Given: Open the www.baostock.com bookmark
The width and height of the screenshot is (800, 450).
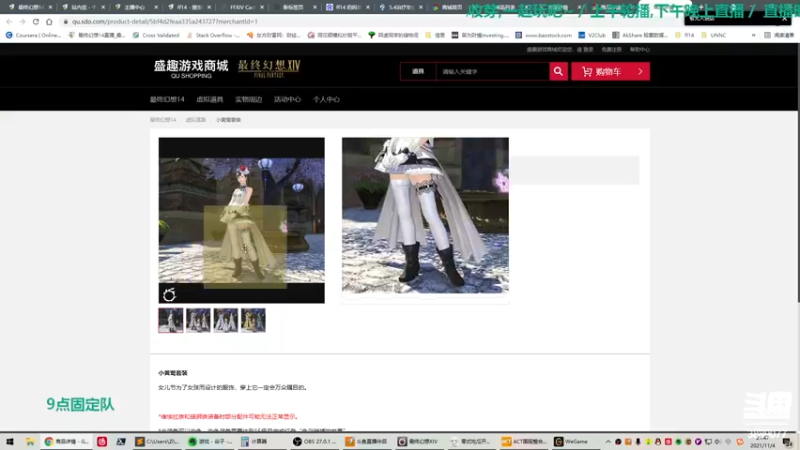Looking at the screenshot, I should pyautogui.click(x=543, y=35).
